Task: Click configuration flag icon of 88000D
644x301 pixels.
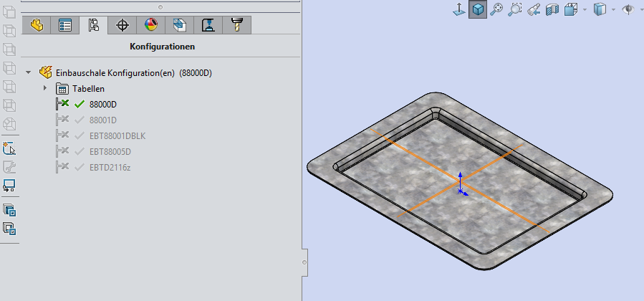Action: [62, 104]
